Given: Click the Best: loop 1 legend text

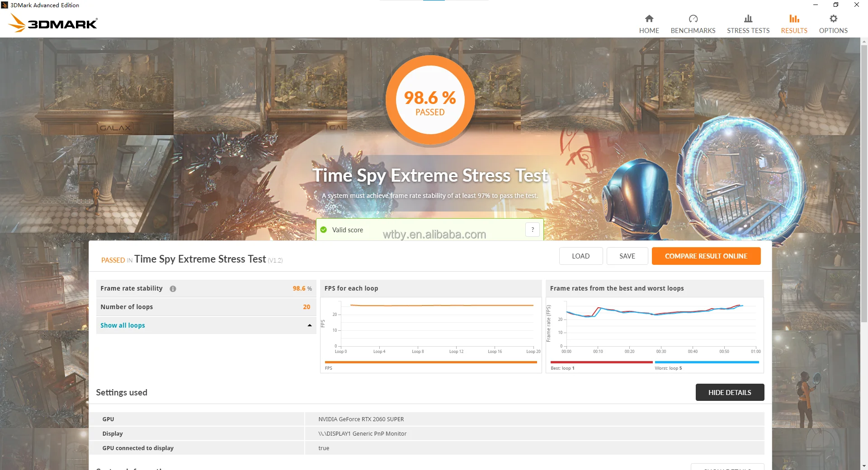Looking at the screenshot, I should pos(562,368).
